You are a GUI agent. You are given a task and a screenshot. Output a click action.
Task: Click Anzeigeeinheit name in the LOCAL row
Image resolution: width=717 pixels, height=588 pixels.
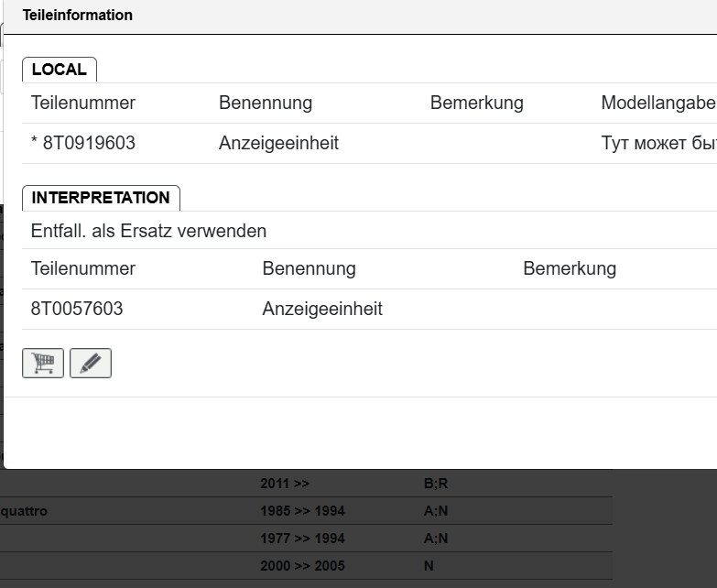click(278, 144)
